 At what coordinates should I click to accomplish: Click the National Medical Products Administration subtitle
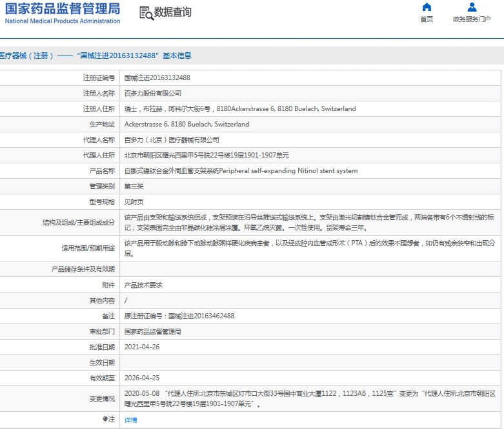coord(62,21)
